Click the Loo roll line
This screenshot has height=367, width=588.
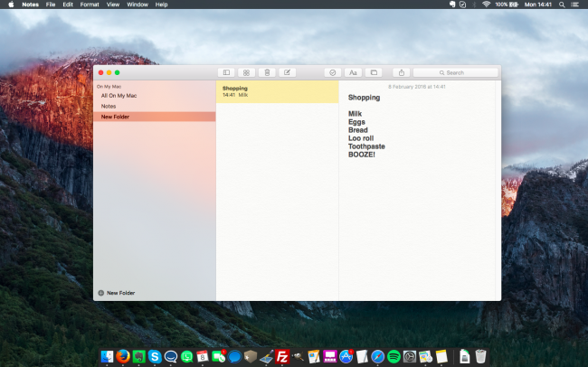361,138
